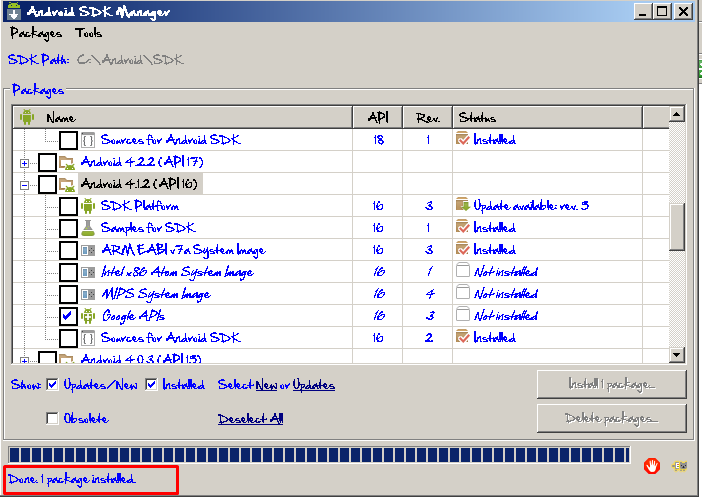The width and height of the screenshot is (702, 497).
Task: Click the ARM EABI v7a system image icon
Action: [x=88, y=250]
